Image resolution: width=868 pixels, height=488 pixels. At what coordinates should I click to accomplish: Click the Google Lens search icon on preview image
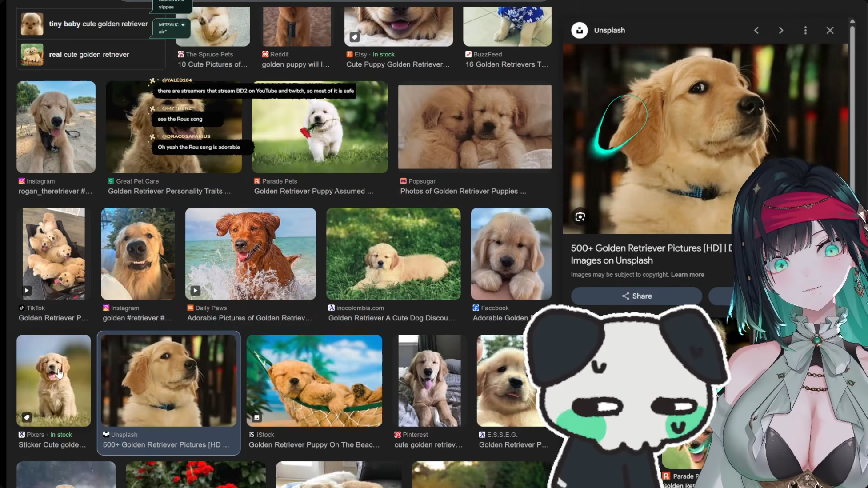click(580, 217)
